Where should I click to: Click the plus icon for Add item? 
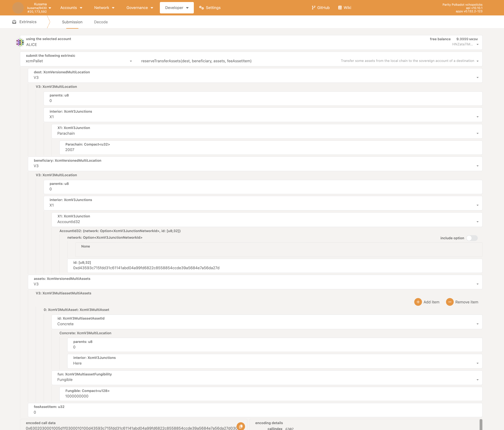point(418,302)
